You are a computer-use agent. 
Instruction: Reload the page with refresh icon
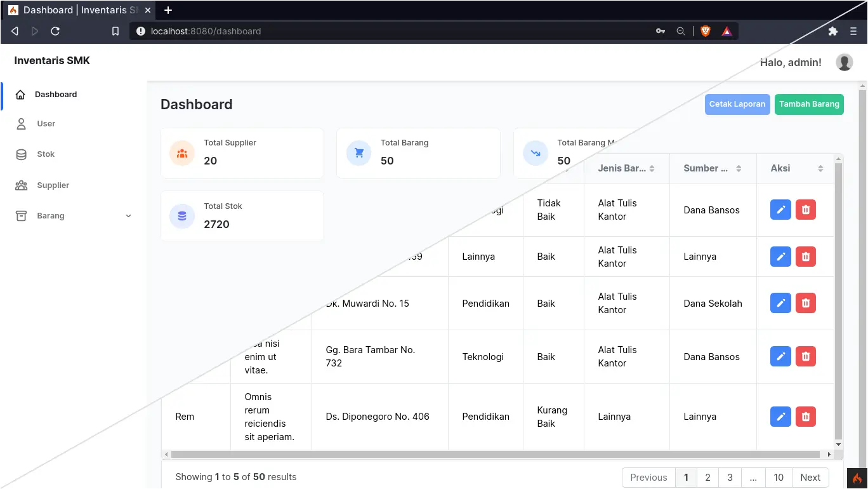55,30
